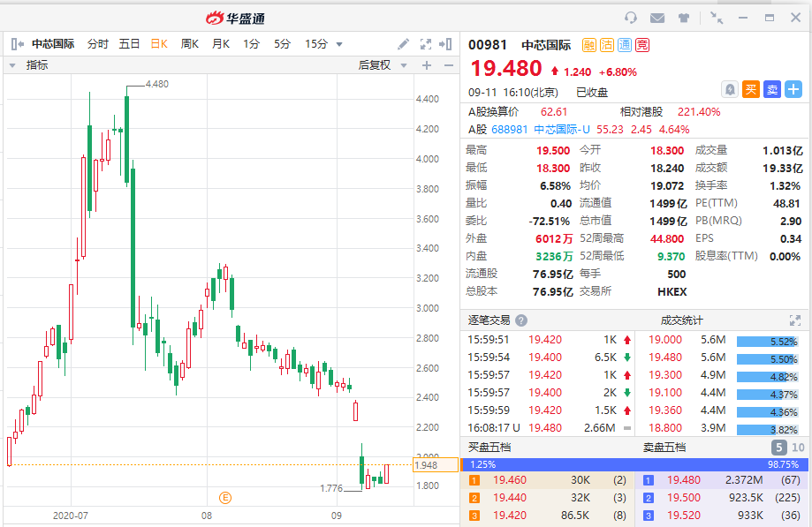The image size is (812, 527).
Task: Click the 融 margin tag icon
Action: [589, 45]
